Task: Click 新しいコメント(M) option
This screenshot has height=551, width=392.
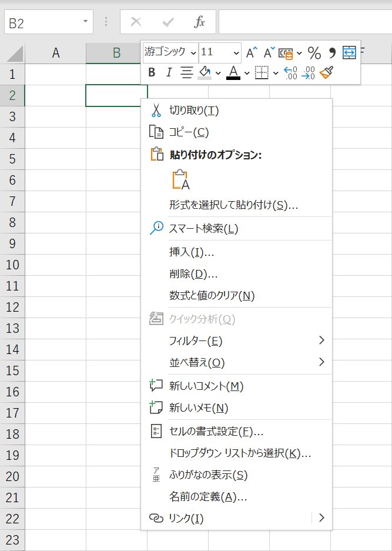Action: click(206, 386)
